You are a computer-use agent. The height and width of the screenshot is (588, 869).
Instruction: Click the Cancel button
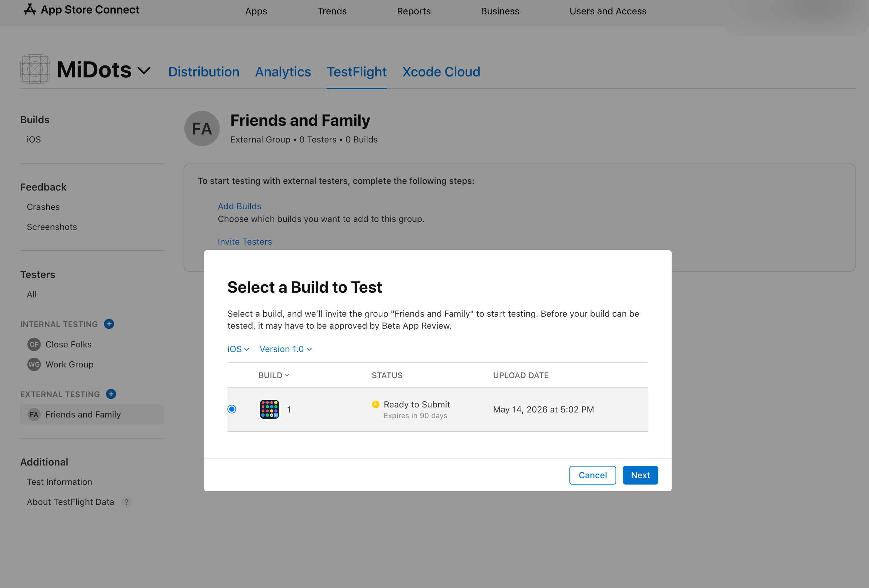coord(593,475)
